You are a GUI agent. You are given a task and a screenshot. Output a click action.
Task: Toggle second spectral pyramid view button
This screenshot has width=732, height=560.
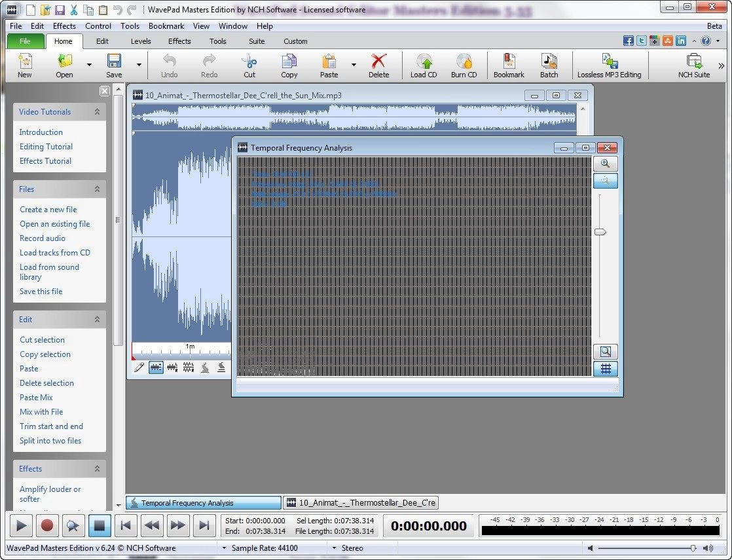tap(221, 367)
